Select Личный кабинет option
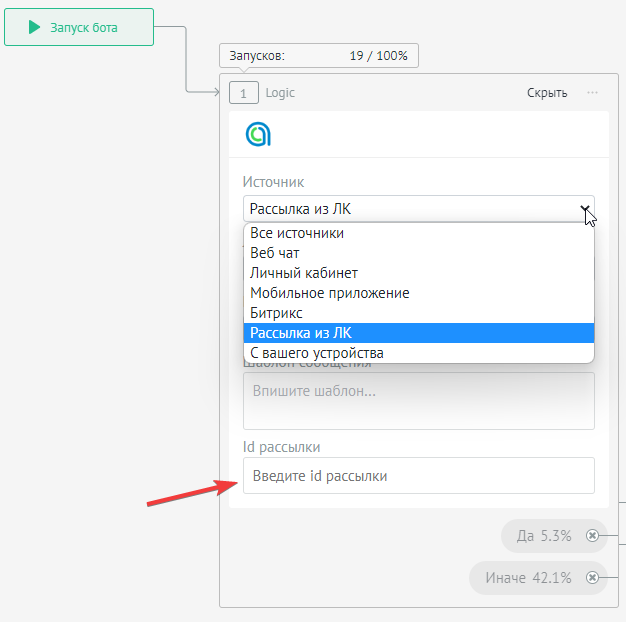Image resolution: width=626 pixels, height=622 pixels. coord(304,273)
